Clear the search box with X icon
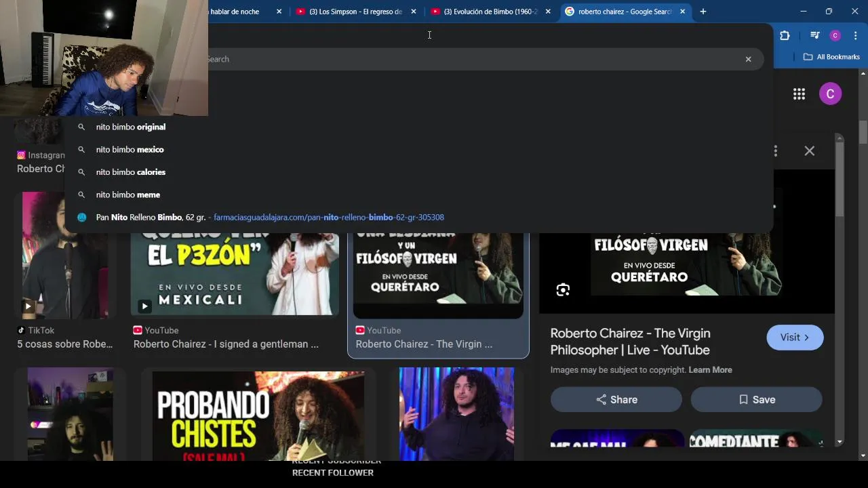 click(748, 59)
